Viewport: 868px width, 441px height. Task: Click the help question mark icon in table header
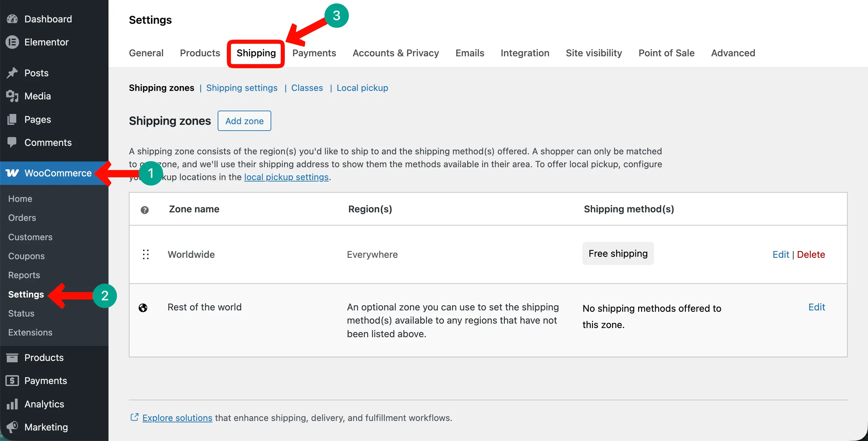tap(145, 210)
